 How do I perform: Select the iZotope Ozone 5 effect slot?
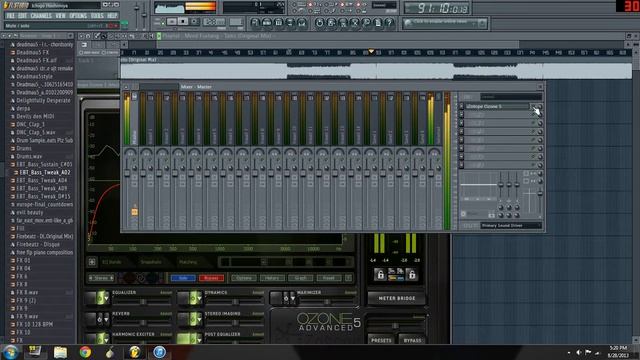(497, 107)
